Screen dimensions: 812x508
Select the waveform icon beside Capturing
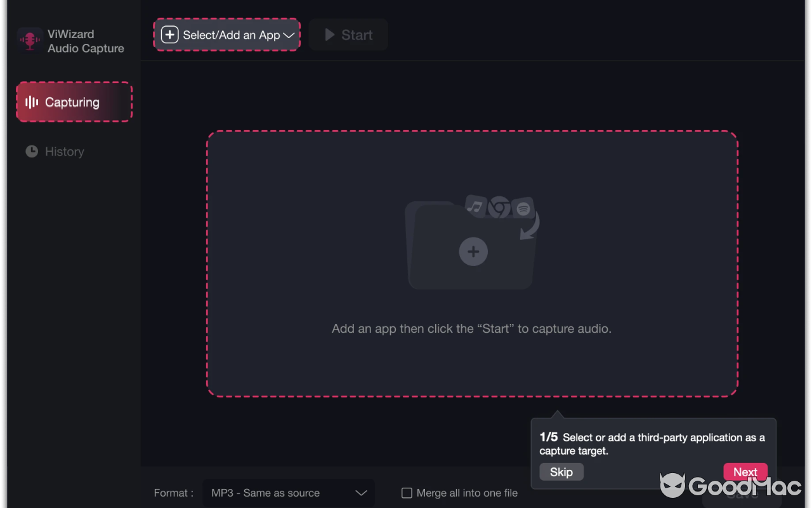32,102
